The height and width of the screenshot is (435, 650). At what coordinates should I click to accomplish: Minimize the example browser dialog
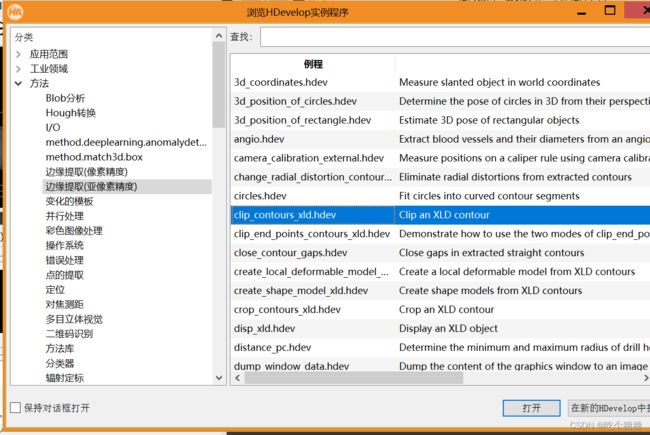point(582,11)
